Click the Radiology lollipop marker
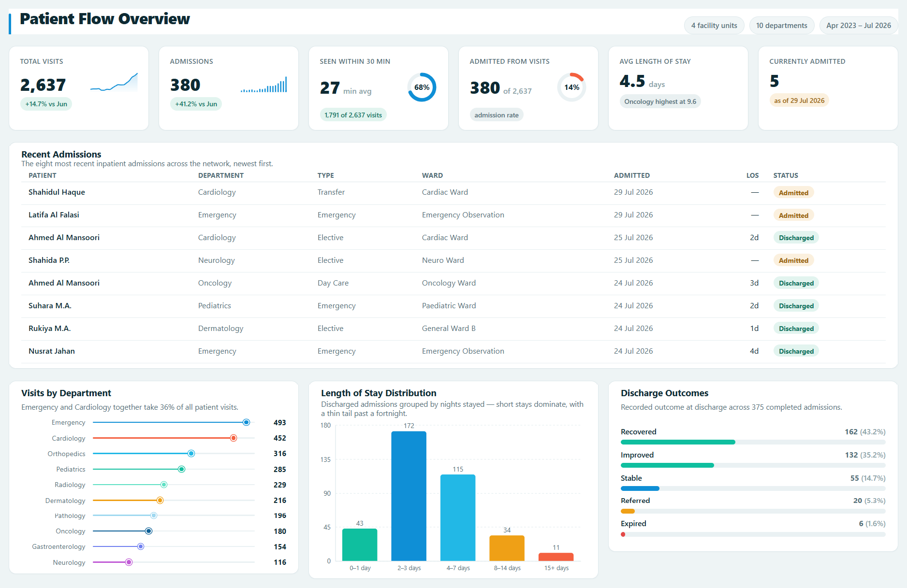Screen dimensions: 907x588 click(x=164, y=485)
